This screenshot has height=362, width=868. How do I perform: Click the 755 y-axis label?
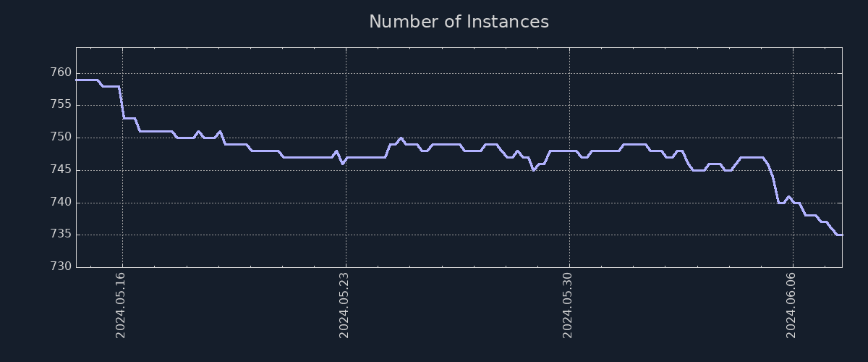pos(61,105)
